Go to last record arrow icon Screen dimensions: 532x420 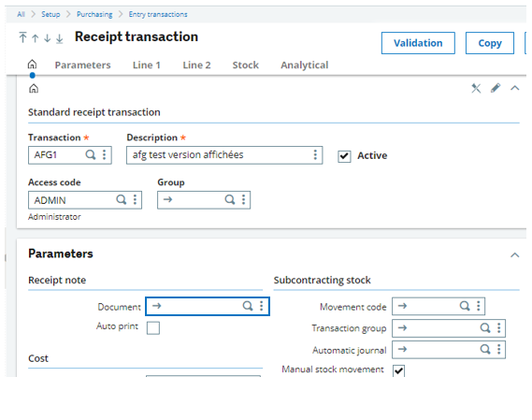[60, 38]
